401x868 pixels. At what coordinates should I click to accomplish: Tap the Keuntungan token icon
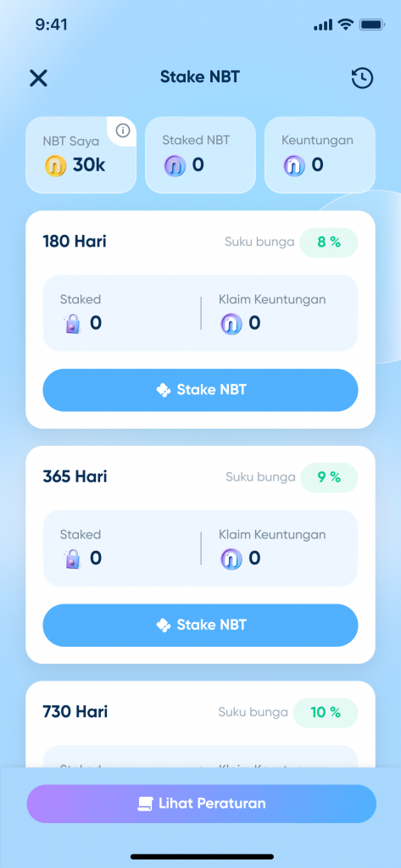click(294, 165)
